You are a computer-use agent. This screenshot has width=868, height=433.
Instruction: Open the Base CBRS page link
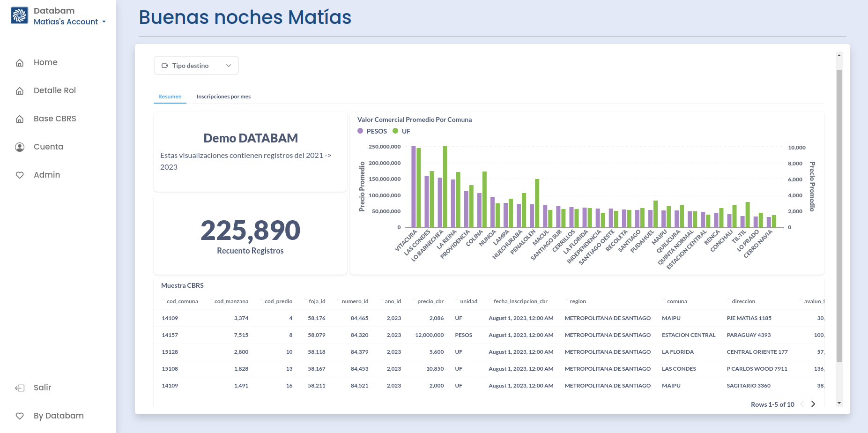point(55,119)
